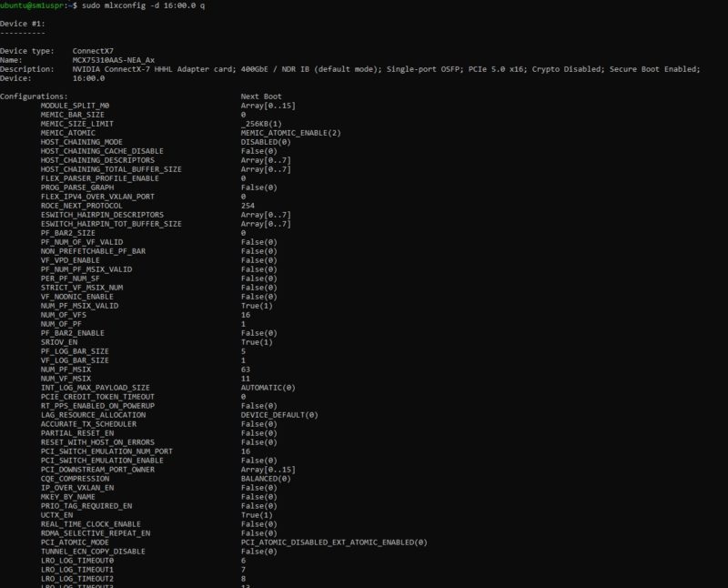Click the INT_LOG_MAX_PAYLOAD_SIZE parameter
Viewport: 728px width, 588px height.
pos(93,387)
